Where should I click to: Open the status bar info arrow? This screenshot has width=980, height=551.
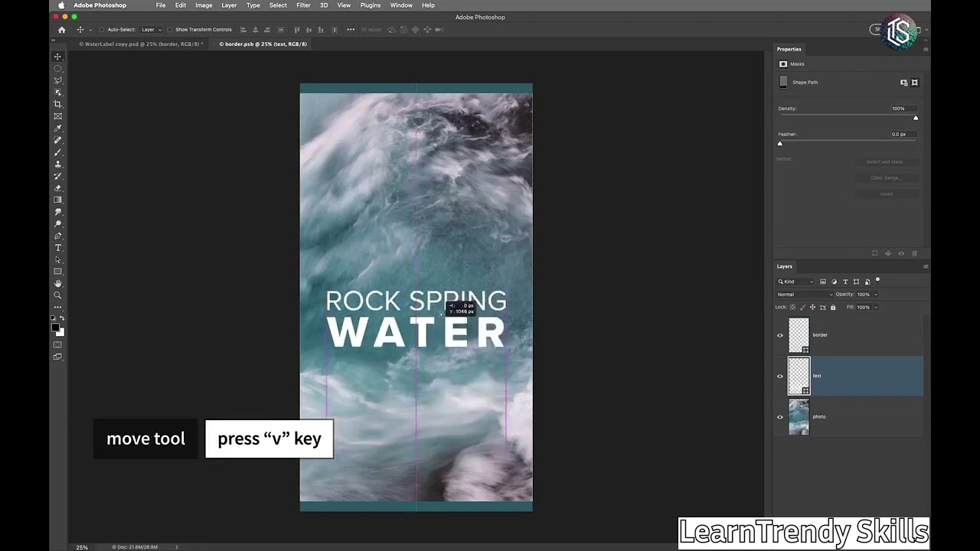click(177, 547)
